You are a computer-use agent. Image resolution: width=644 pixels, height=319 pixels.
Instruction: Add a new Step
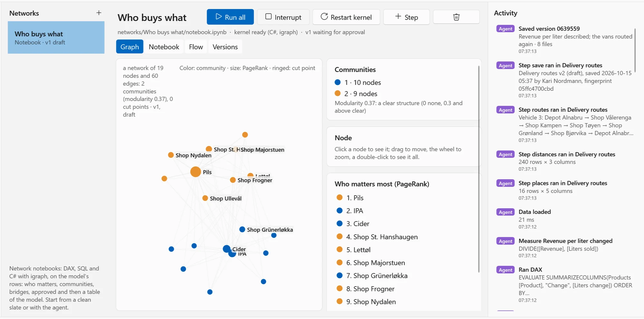click(x=406, y=17)
